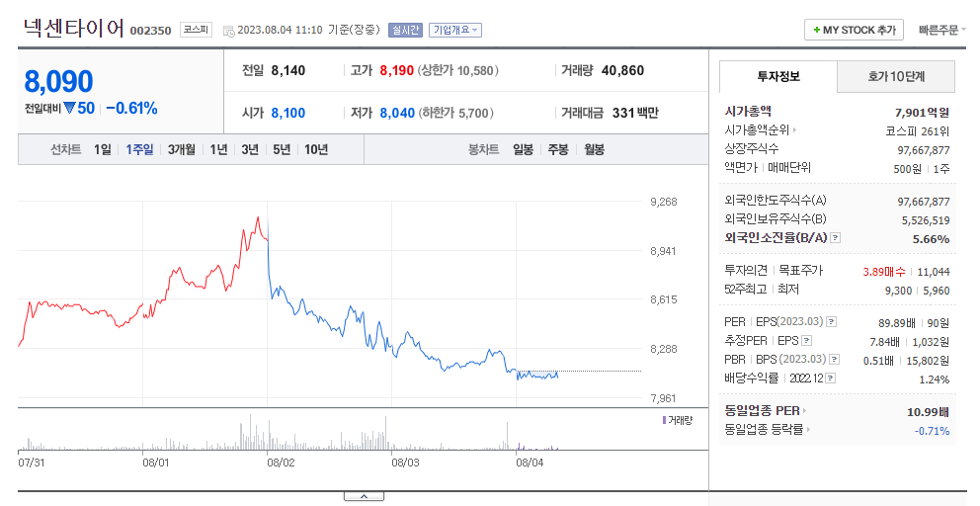Image resolution: width=980 pixels, height=506 pixels.
Task: Click the 52-week high value 9,300
Action: pos(898,291)
